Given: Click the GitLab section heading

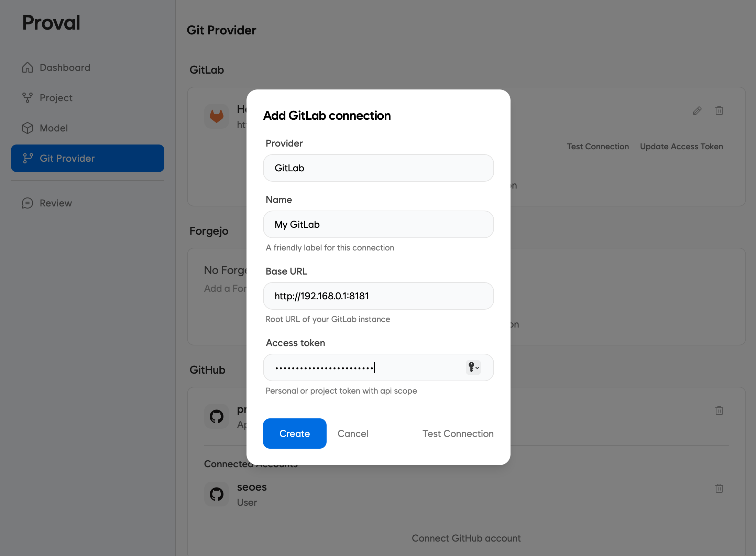Looking at the screenshot, I should pyautogui.click(x=207, y=70).
